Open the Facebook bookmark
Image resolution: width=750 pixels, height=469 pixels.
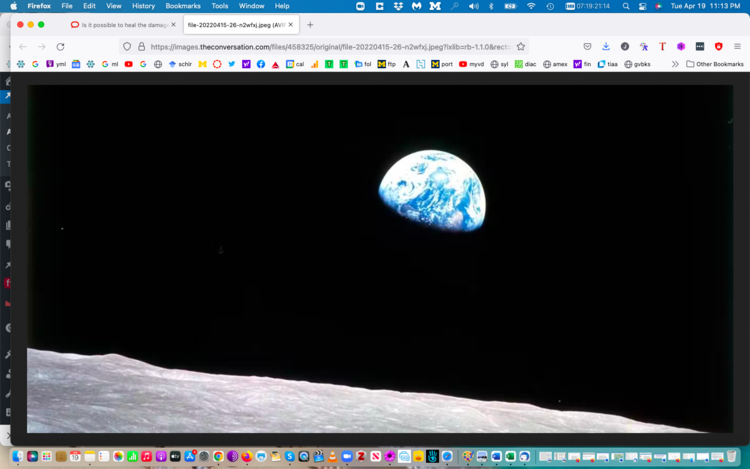(x=261, y=64)
